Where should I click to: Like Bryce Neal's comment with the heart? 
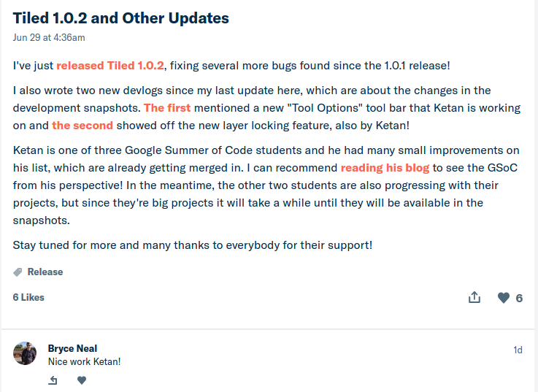82,380
